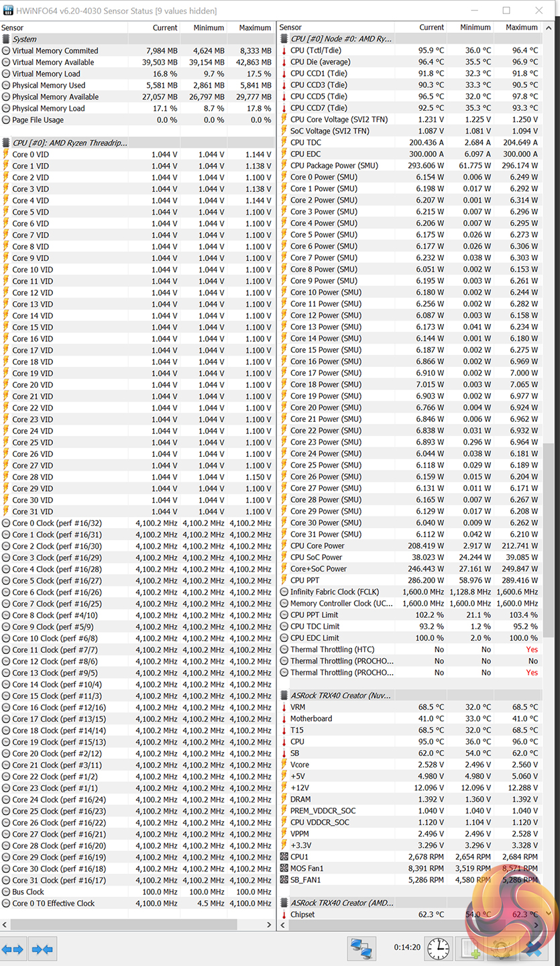Click the thermometer icon beside VRM
This screenshot has width=560, height=966.
pos(284,707)
